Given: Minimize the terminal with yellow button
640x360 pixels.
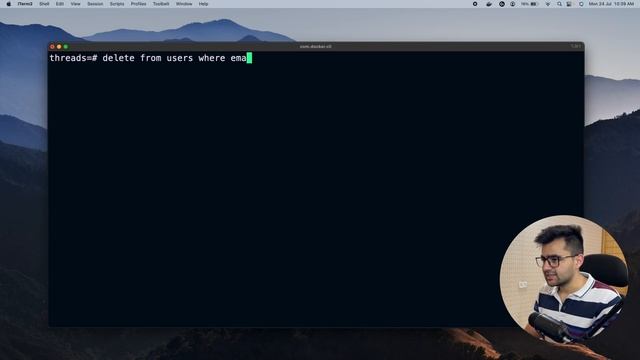Looking at the screenshot, I should [59, 47].
